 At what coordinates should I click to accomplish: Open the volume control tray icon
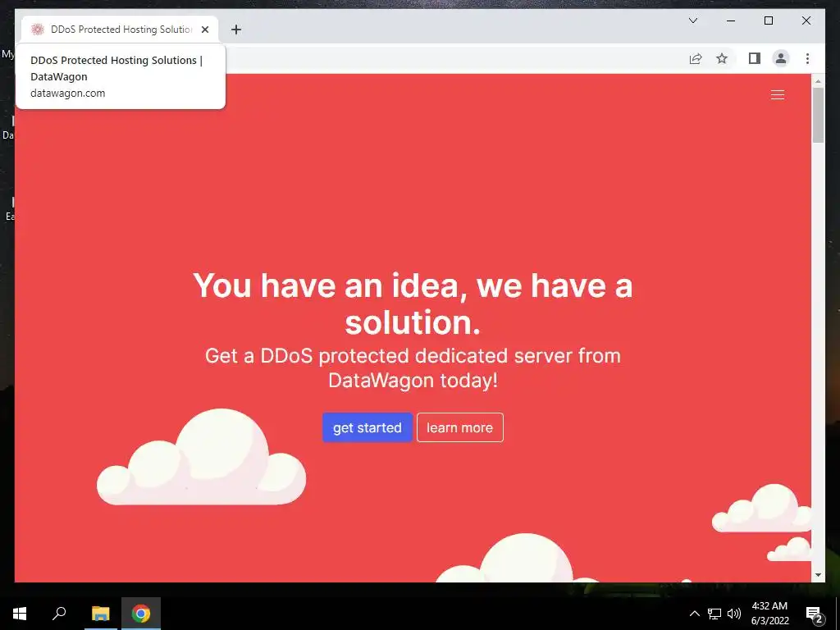(734, 614)
